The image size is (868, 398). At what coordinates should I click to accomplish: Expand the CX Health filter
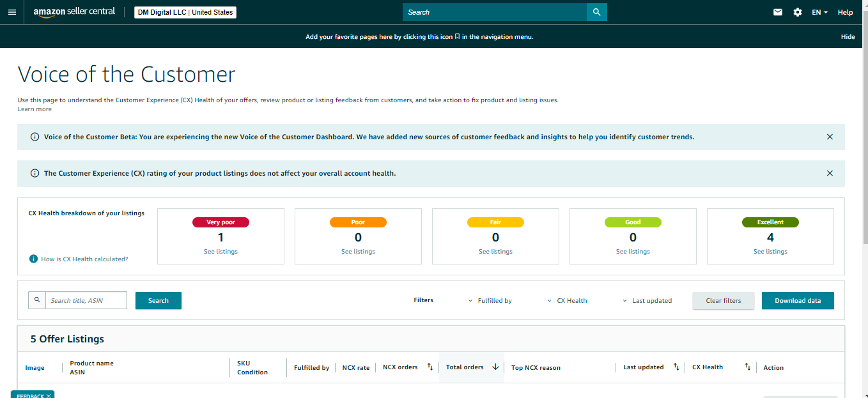click(x=567, y=300)
